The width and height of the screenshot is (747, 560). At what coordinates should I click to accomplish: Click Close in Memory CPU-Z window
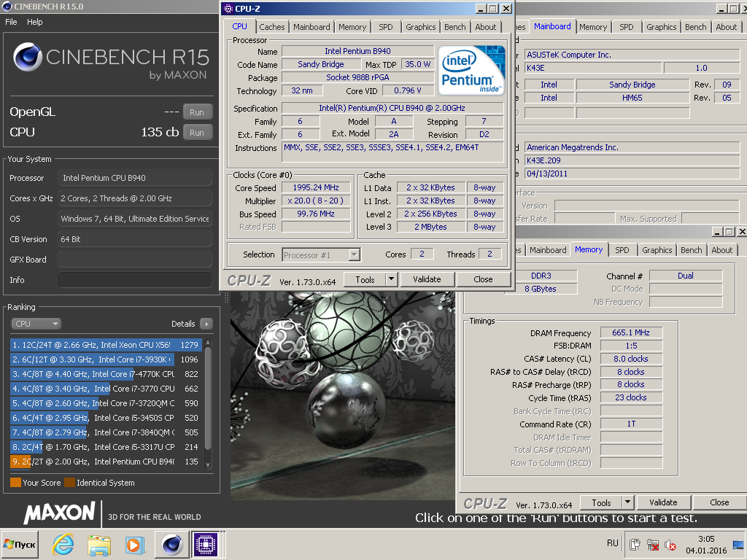(x=719, y=502)
